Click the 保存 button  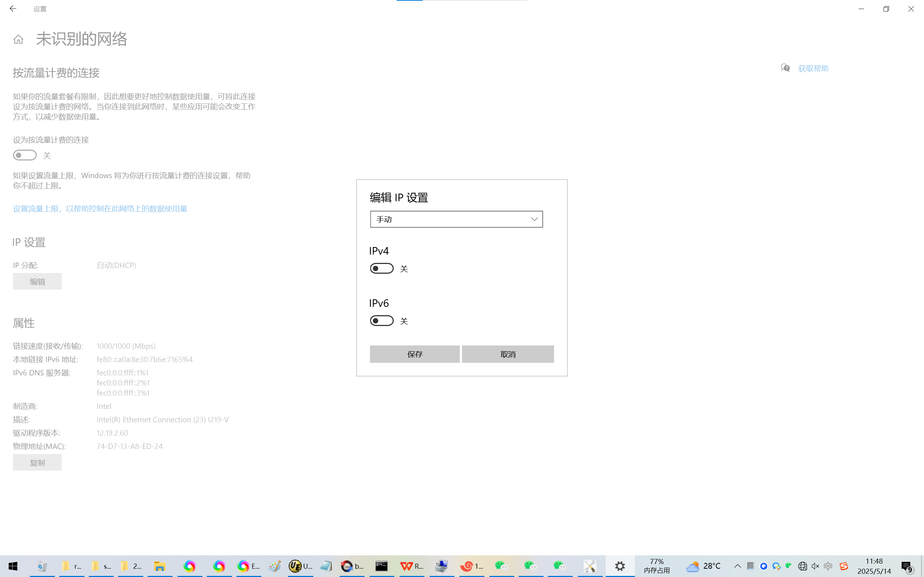414,354
